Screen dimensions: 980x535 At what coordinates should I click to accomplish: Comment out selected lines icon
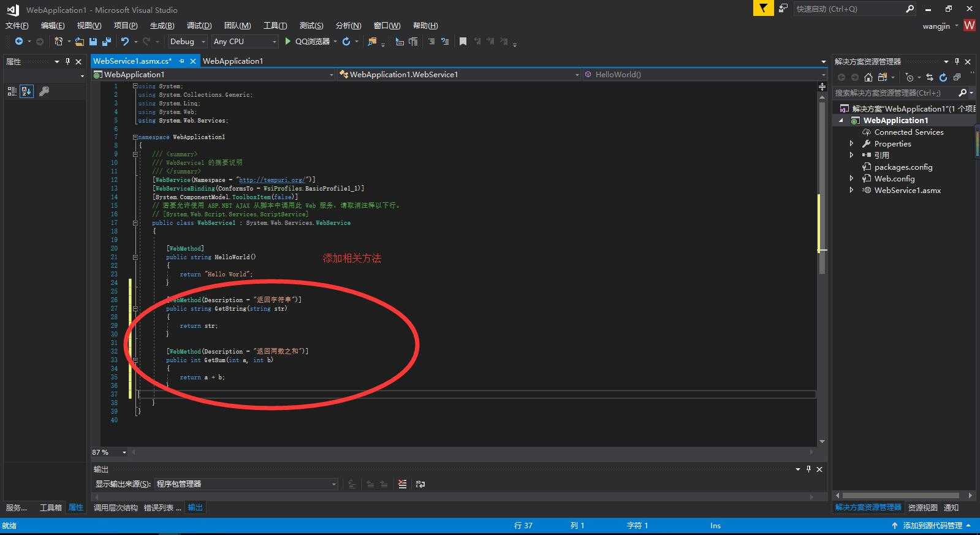pos(431,41)
